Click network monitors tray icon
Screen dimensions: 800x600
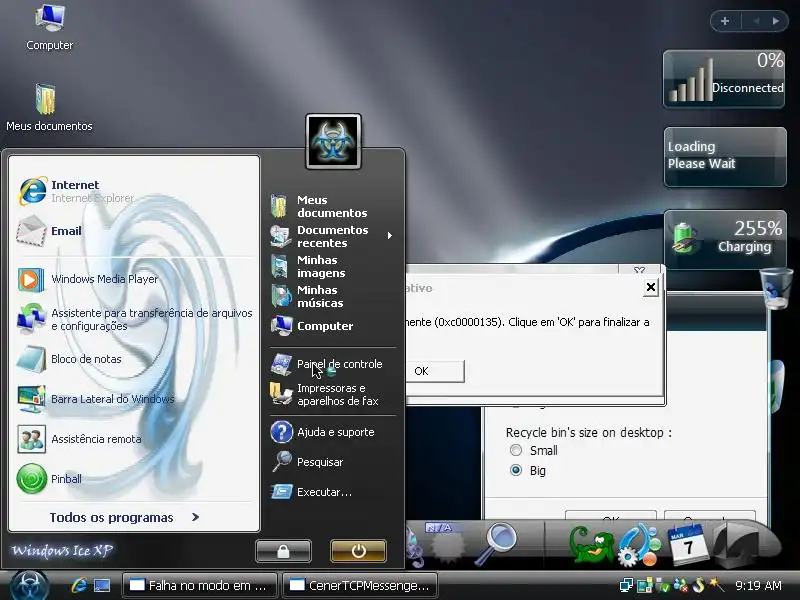click(x=626, y=585)
